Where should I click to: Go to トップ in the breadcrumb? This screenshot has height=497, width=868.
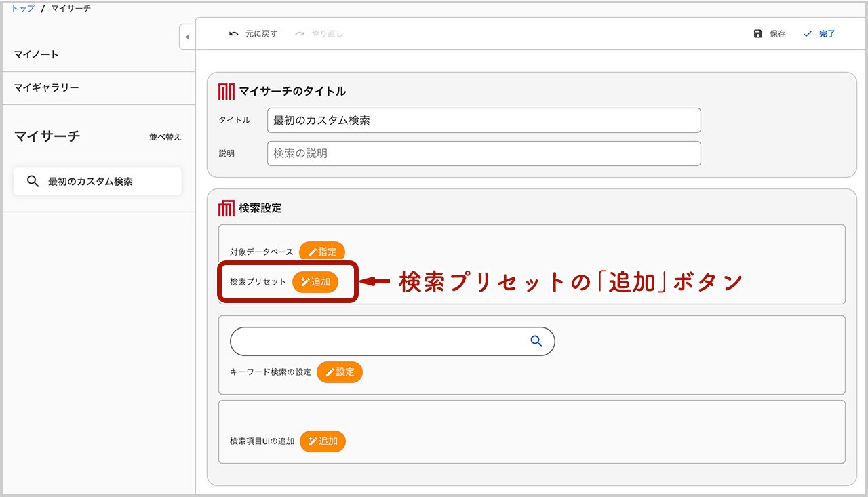point(23,8)
